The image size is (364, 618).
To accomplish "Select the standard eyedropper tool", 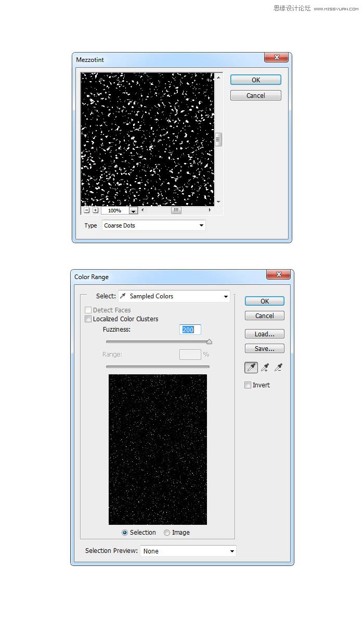I will click(251, 368).
